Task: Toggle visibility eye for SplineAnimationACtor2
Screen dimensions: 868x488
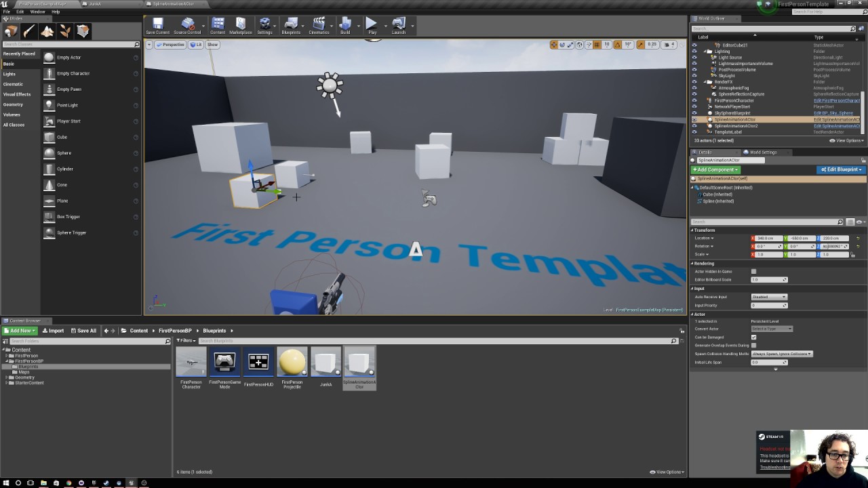Action: tap(694, 126)
